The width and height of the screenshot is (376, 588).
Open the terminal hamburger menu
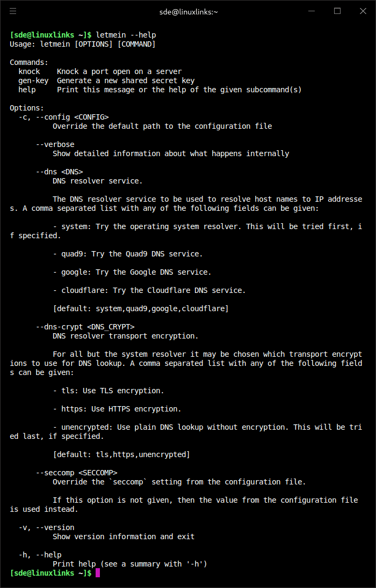coord(13,11)
